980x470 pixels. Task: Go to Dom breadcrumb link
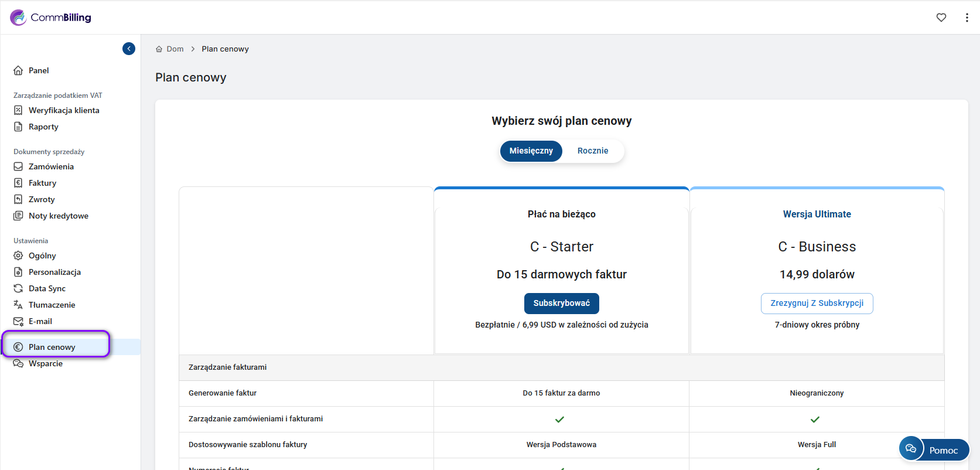(x=175, y=49)
